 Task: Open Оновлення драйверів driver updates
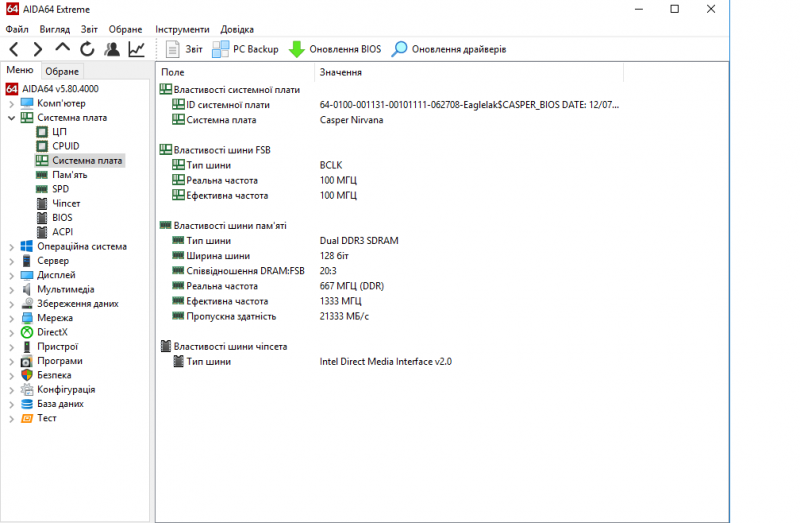[449, 49]
